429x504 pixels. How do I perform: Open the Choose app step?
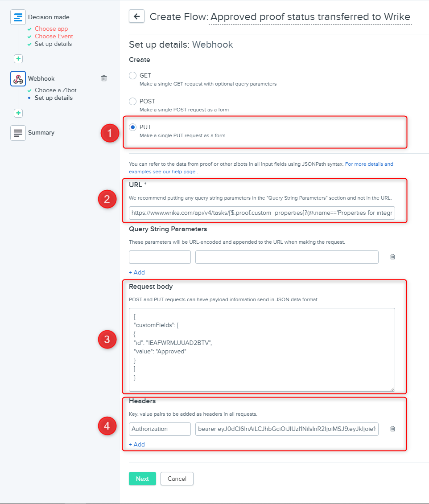pyautogui.click(x=51, y=29)
